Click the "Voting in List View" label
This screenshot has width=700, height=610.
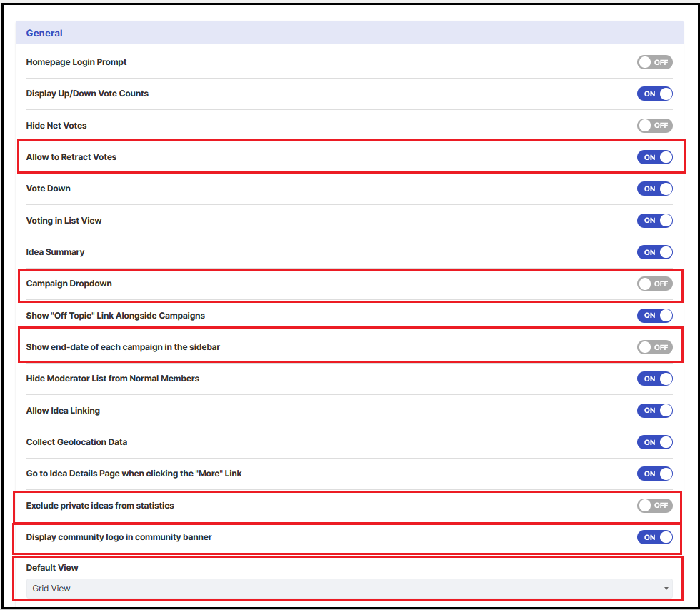coord(64,221)
